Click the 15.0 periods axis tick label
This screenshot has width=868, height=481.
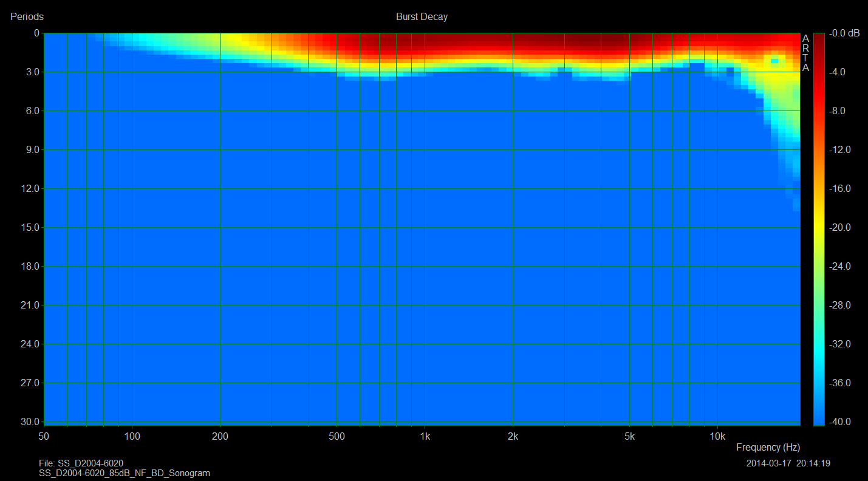[x=29, y=228]
